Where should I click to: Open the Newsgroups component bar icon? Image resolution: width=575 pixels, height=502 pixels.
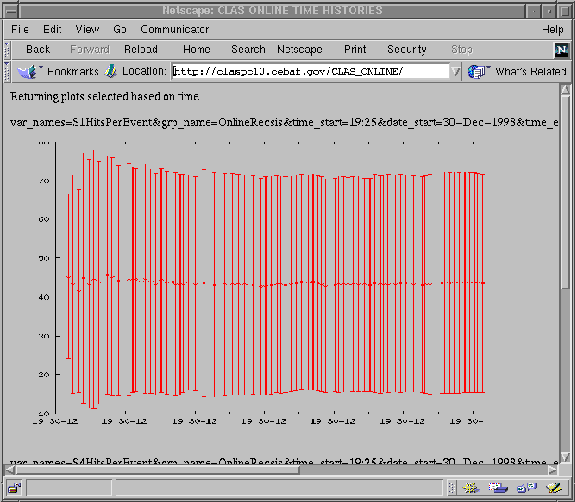coord(527,488)
